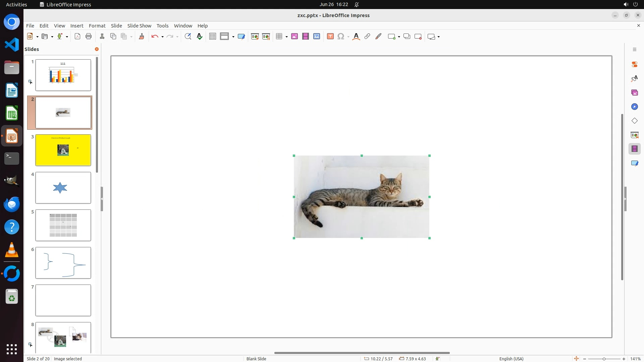644x362 pixels.
Task: Click Clone Formatting paintbrush icon
Action: 142,37
